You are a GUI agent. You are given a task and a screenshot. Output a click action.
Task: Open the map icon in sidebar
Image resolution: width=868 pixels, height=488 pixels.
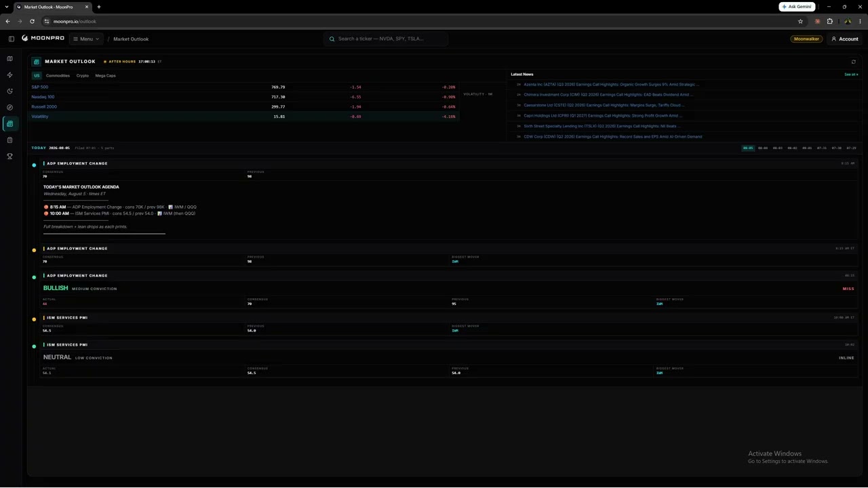[x=9, y=59]
